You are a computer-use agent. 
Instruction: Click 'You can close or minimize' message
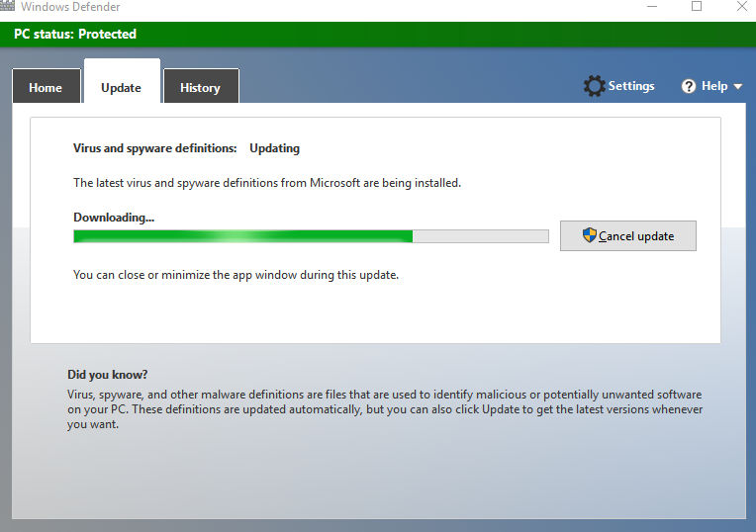(x=236, y=275)
